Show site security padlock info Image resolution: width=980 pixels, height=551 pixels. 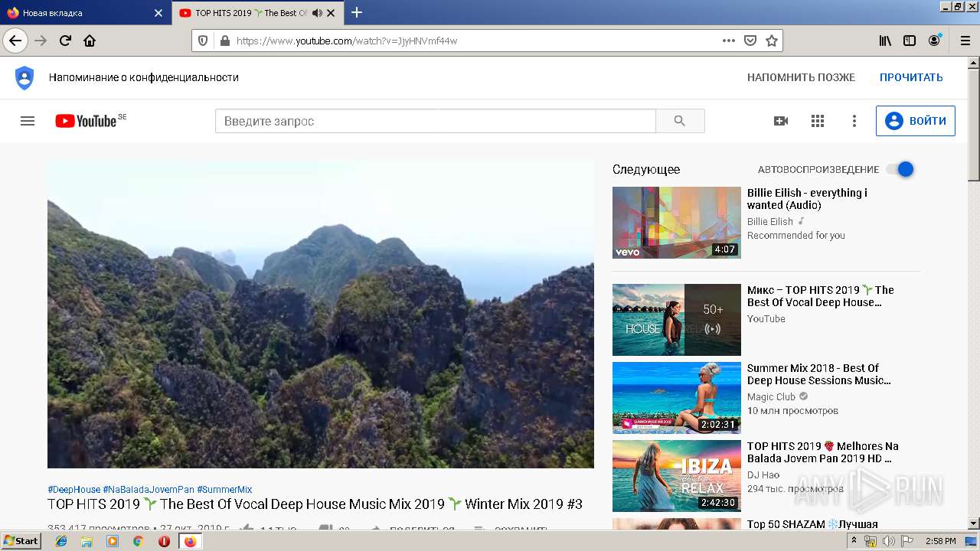[x=224, y=41]
